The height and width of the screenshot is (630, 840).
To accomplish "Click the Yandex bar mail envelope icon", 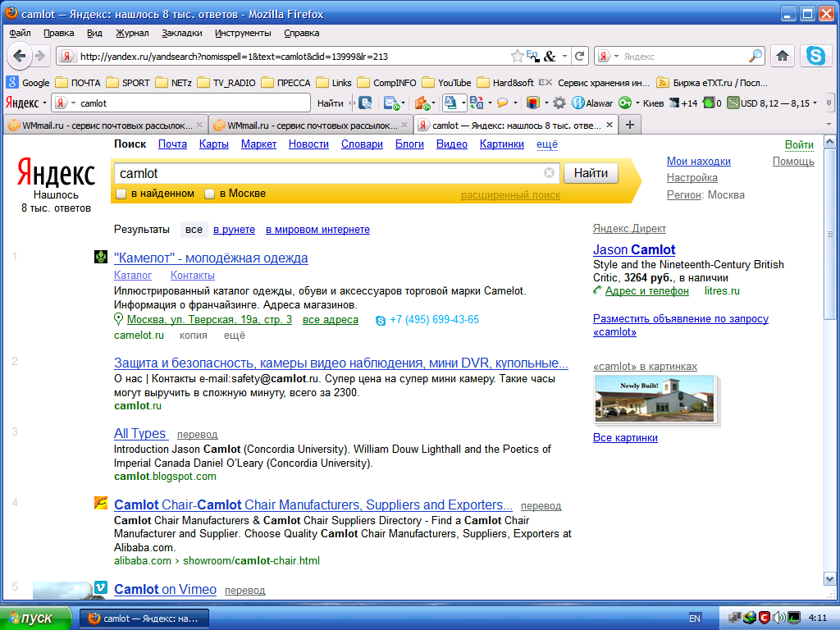I will tap(391, 103).
